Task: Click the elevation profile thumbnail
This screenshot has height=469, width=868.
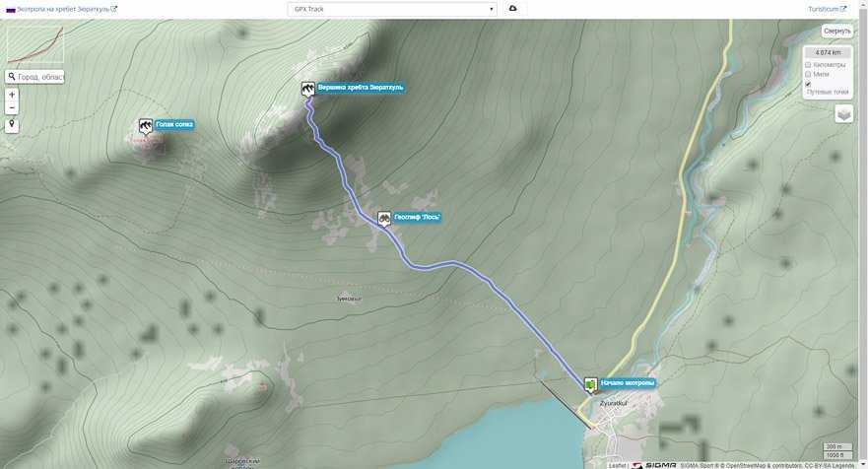Action: click(x=35, y=44)
